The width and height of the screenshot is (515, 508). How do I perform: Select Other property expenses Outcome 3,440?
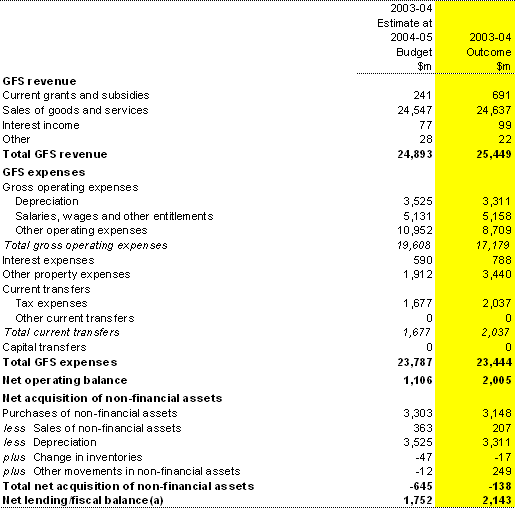coord(497,274)
